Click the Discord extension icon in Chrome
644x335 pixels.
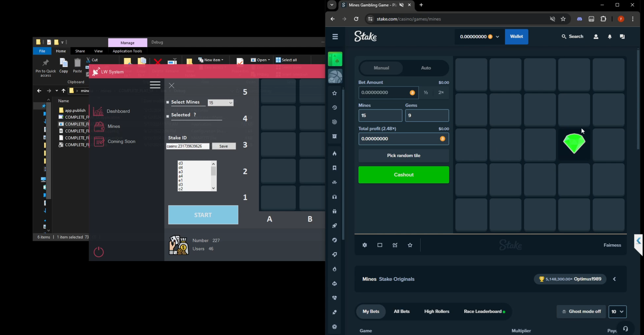580,19
